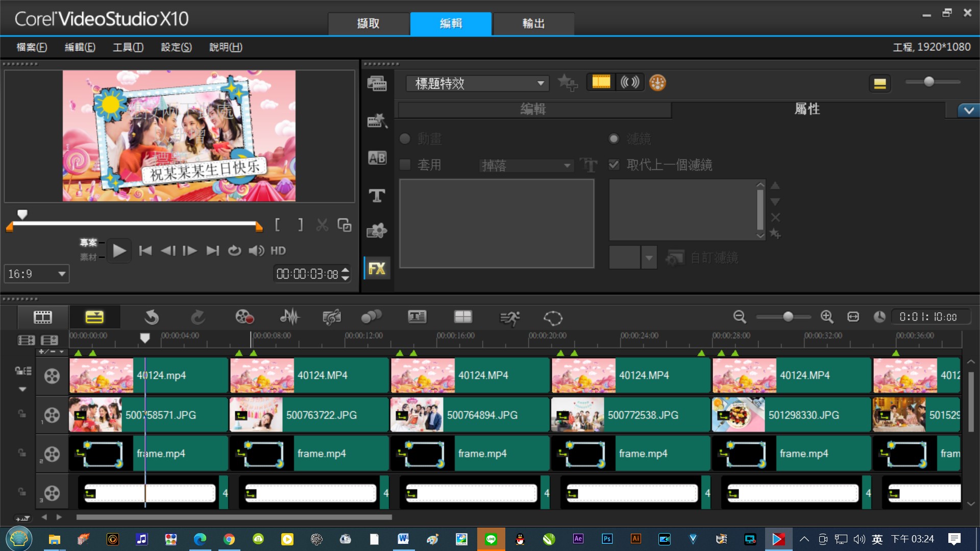Open the Subtitle Editor
This screenshot has height=551, width=980.
coord(417,317)
